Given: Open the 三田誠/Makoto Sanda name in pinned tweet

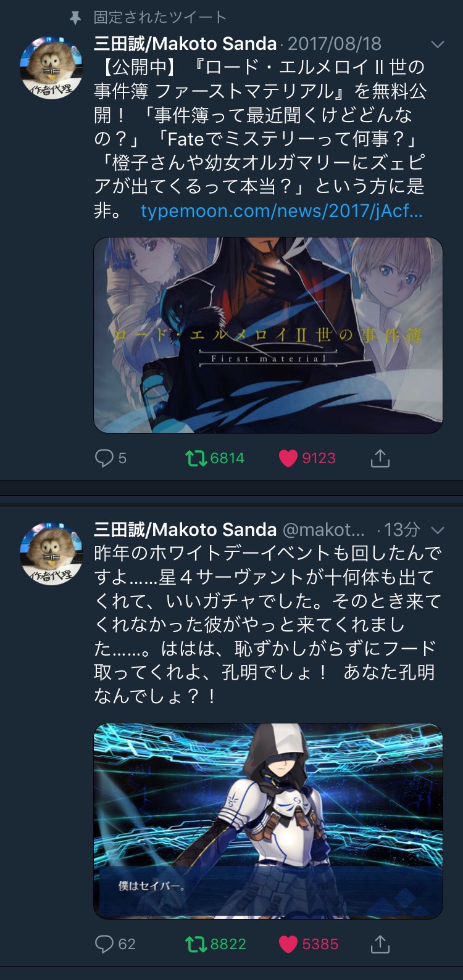Looking at the screenshot, I should click(x=185, y=44).
